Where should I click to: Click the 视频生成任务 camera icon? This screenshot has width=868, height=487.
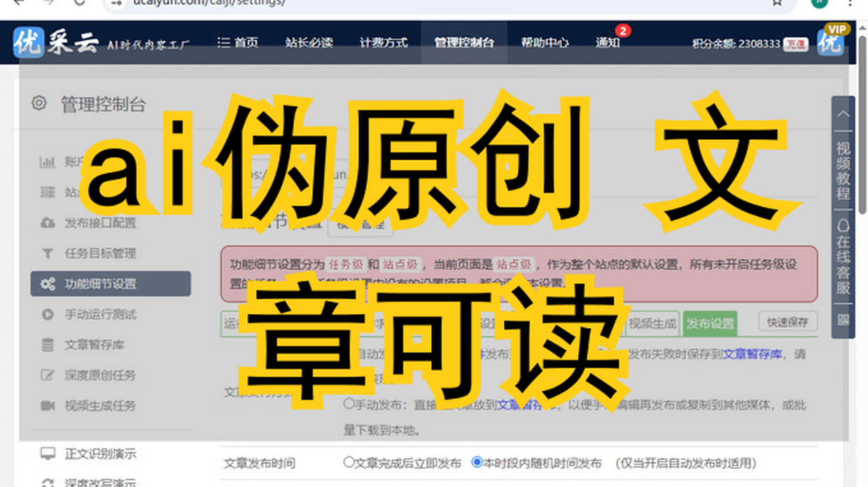(48, 406)
